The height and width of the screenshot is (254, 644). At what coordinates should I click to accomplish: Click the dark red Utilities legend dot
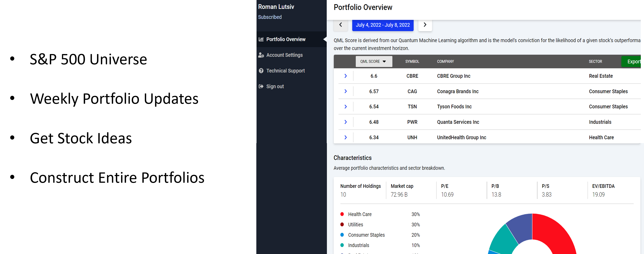[x=342, y=225]
